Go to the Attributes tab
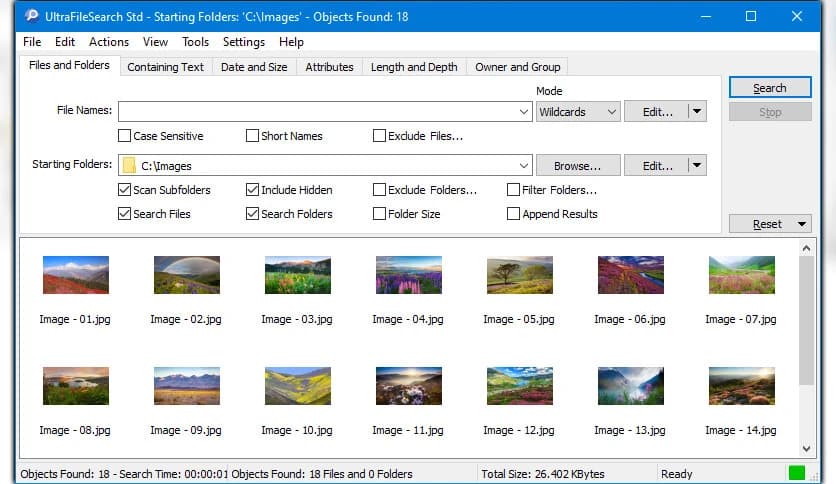 coord(329,67)
